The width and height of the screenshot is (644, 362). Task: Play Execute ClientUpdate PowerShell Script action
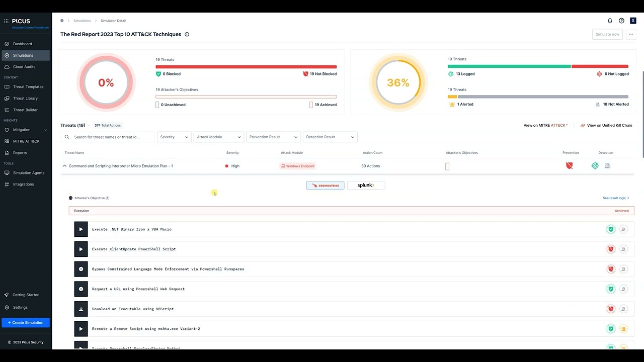[81, 249]
